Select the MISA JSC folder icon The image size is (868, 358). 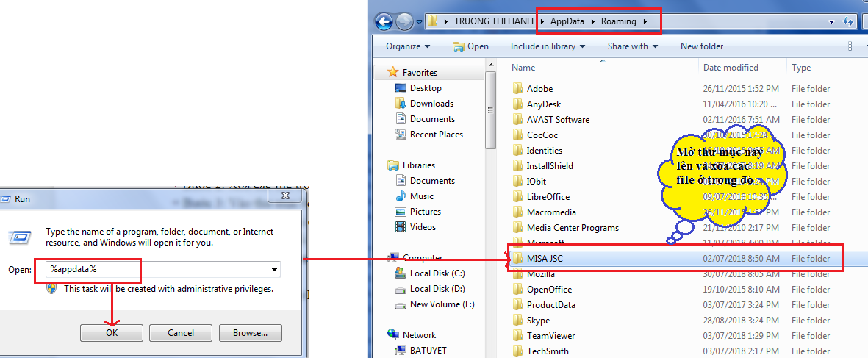click(x=517, y=259)
